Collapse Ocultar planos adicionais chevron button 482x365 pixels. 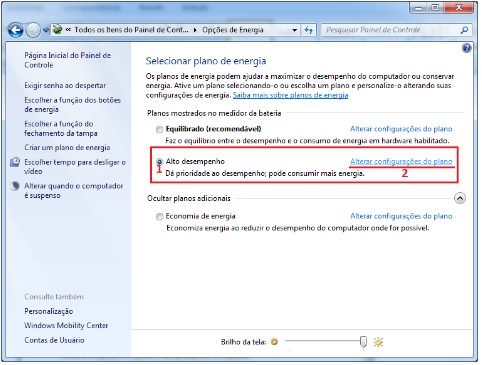(x=460, y=199)
